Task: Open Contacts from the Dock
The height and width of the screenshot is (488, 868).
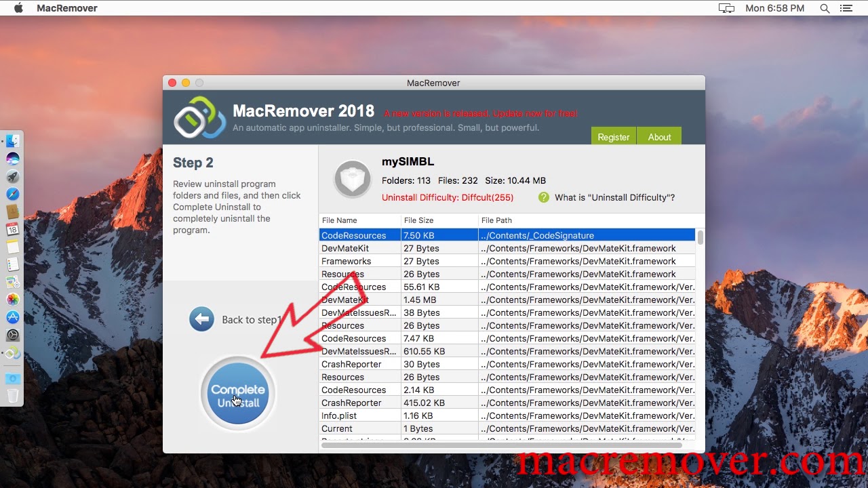Action: click(x=13, y=211)
